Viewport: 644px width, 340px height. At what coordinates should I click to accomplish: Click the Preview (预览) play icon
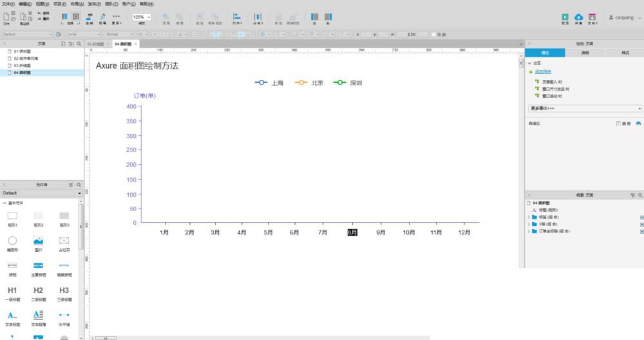(x=565, y=17)
